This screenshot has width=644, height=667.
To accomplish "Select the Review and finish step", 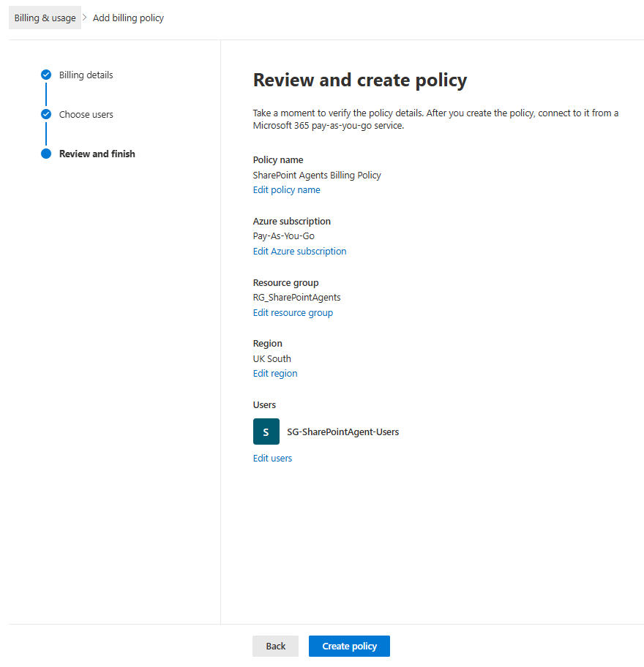I will (x=97, y=154).
